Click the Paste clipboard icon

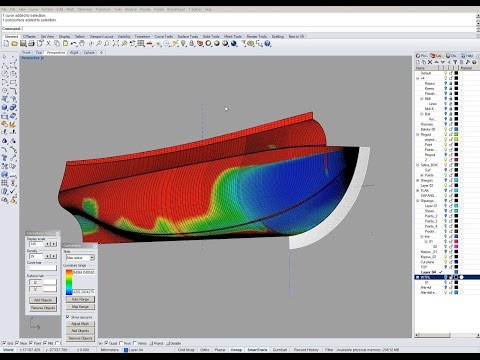pos(65,43)
